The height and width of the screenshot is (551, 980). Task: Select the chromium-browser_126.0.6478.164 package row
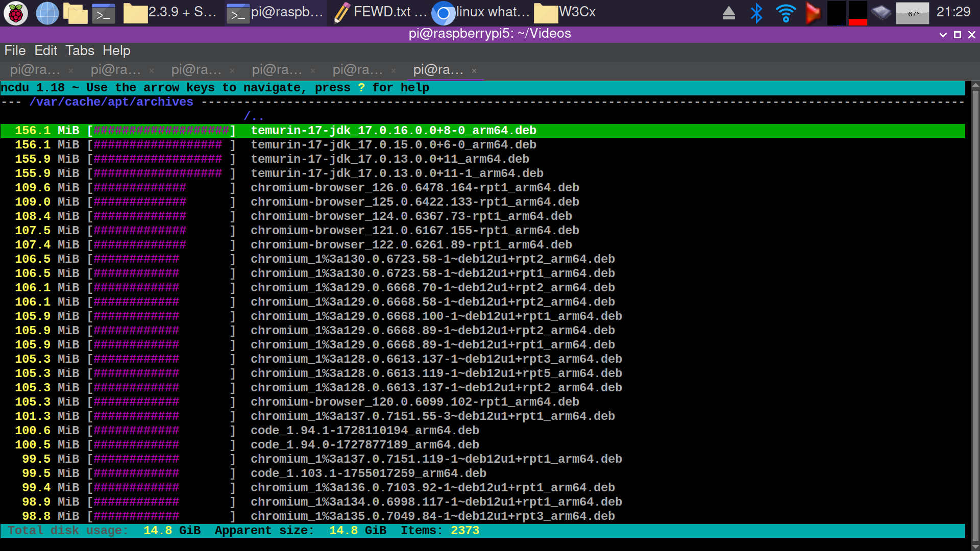coord(414,188)
